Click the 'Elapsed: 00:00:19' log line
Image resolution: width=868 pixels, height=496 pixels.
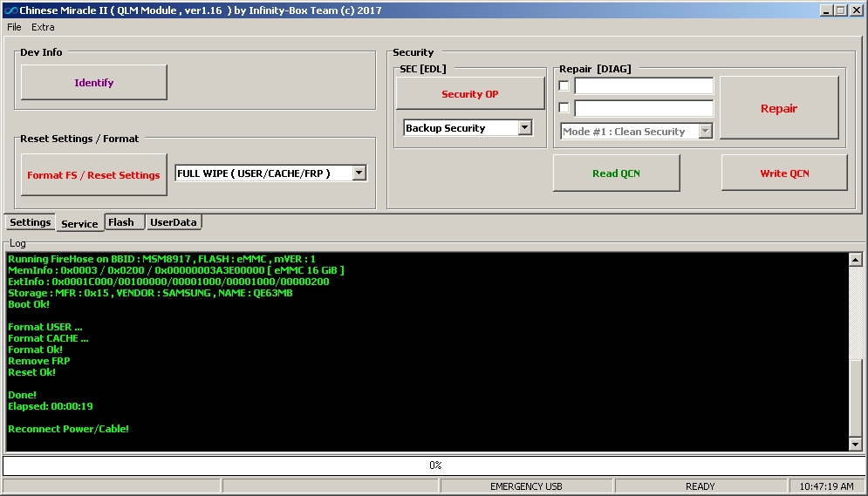point(51,406)
